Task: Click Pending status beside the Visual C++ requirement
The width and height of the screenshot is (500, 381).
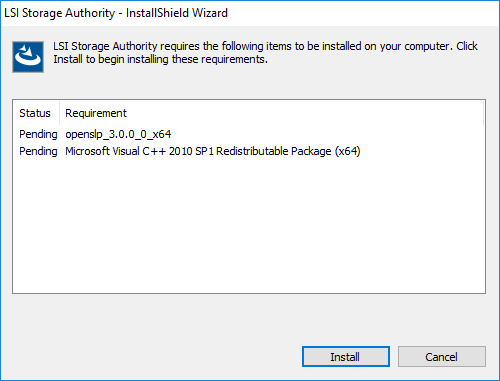Action: [38, 151]
